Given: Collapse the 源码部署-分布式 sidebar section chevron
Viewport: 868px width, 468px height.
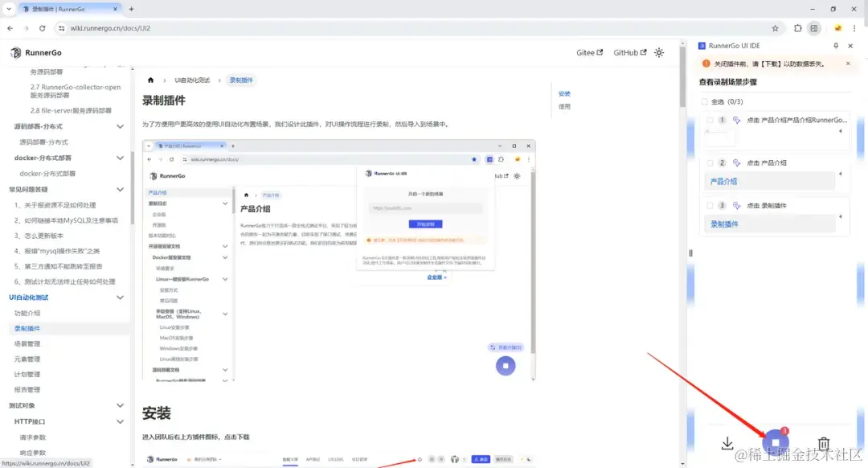Looking at the screenshot, I should [120, 127].
